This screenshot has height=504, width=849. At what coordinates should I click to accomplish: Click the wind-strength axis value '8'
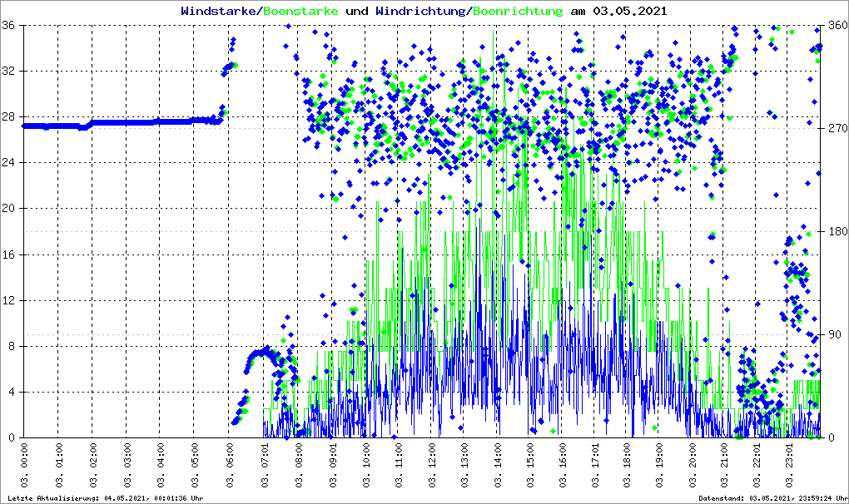pos(12,346)
